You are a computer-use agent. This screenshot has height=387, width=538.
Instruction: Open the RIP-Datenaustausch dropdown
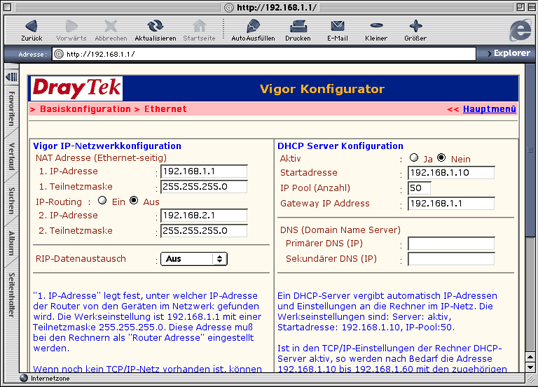tap(194, 259)
